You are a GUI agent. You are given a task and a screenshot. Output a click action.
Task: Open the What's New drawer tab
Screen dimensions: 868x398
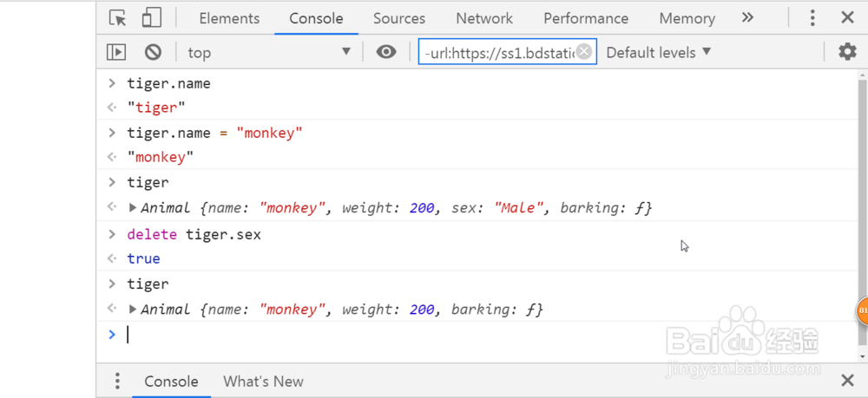pos(263,382)
